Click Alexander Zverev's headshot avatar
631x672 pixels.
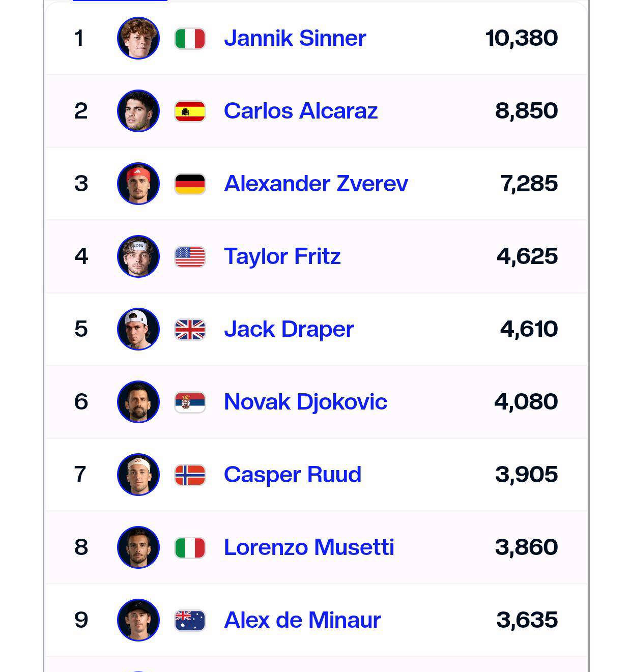pyautogui.click(x=138, y=184)
